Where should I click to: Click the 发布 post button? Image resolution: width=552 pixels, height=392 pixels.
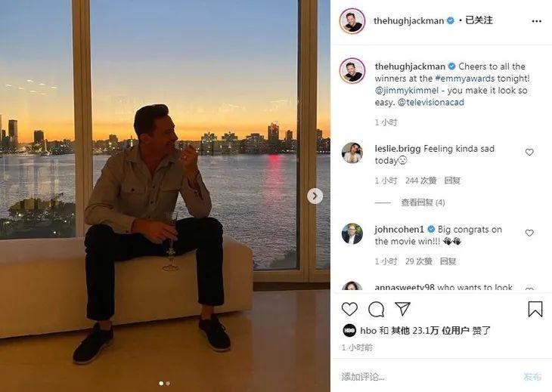[x=532, y=376]
